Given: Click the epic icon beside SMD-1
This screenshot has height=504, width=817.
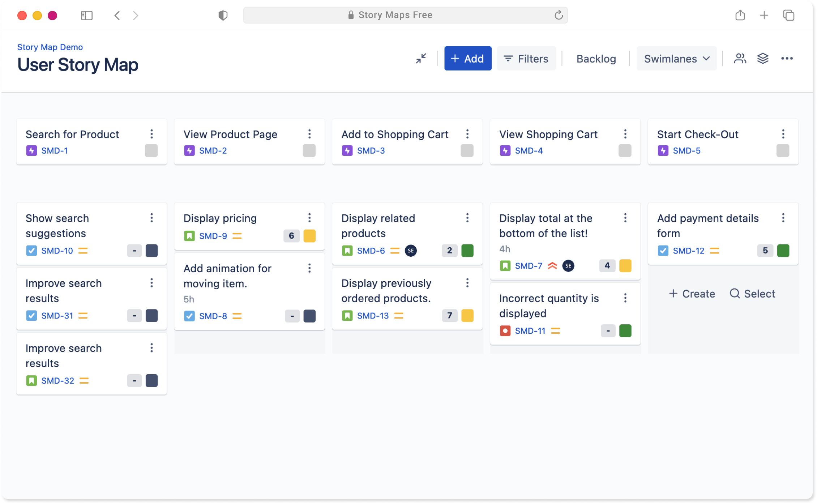Looking at the screenshot, I should (x=31, y=150).
